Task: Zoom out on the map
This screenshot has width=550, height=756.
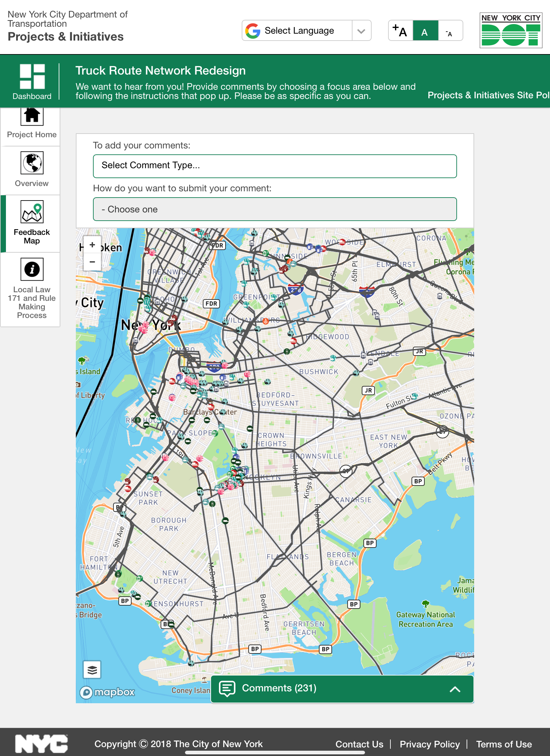Action: [x=92, y=262]
